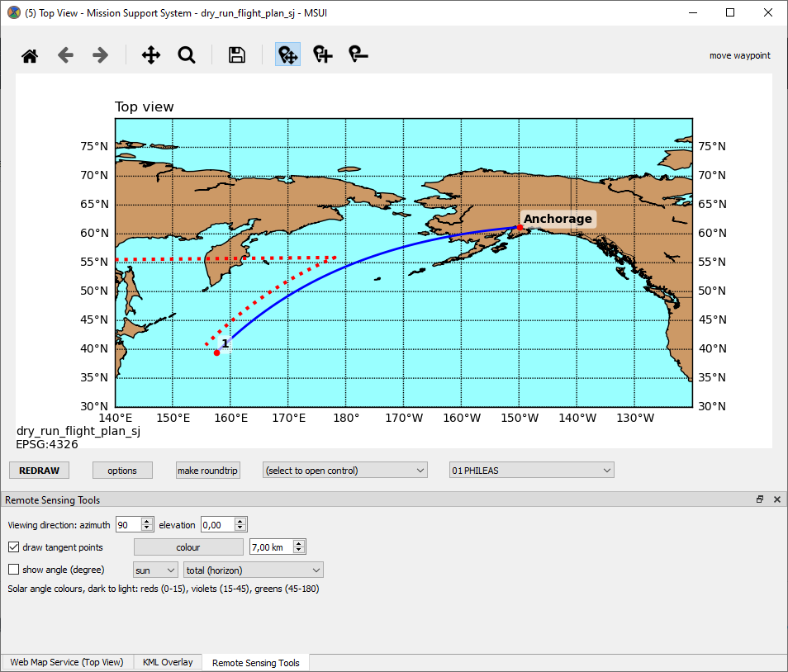Select the back navigation arrow
Image resolution: width=788 pixels, height=672 pixels.
(65, 54)
